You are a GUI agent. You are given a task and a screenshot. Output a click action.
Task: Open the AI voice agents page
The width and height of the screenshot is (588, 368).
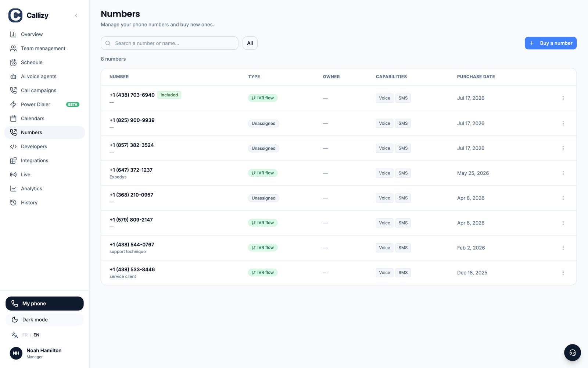tap(44, 76)
